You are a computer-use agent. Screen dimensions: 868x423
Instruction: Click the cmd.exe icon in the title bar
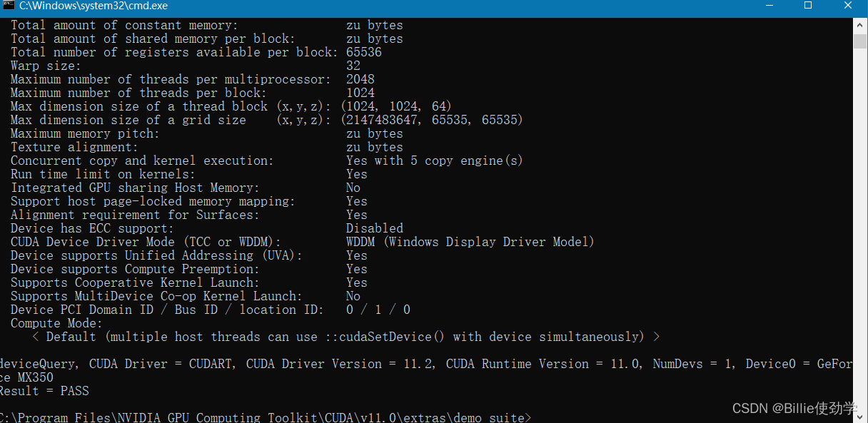click(x=8, y=6)
